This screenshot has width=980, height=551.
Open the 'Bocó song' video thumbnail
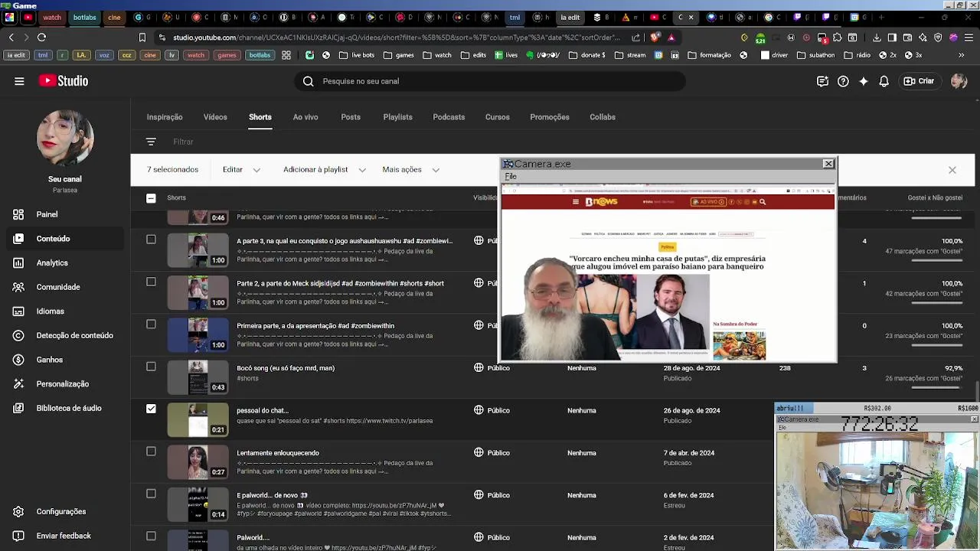pyautogui.click(x=198, y=377)
